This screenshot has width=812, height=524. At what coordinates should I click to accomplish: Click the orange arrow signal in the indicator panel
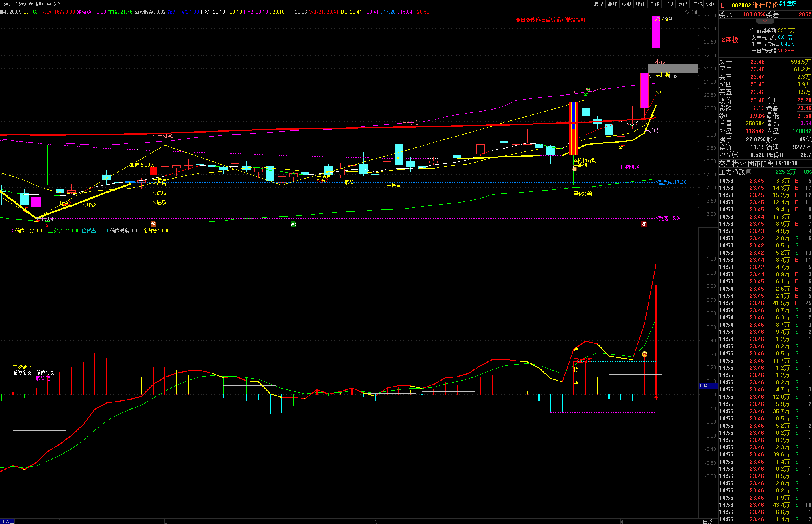(645, 354)
